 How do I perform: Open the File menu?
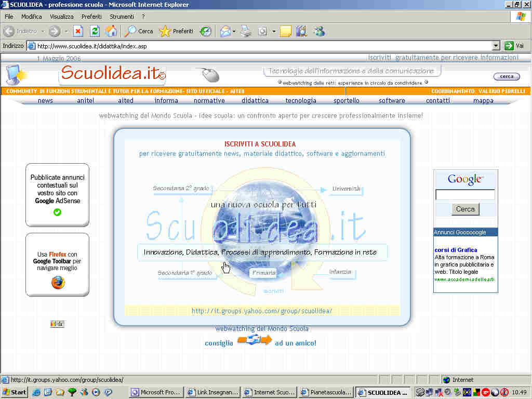[9, 17]
